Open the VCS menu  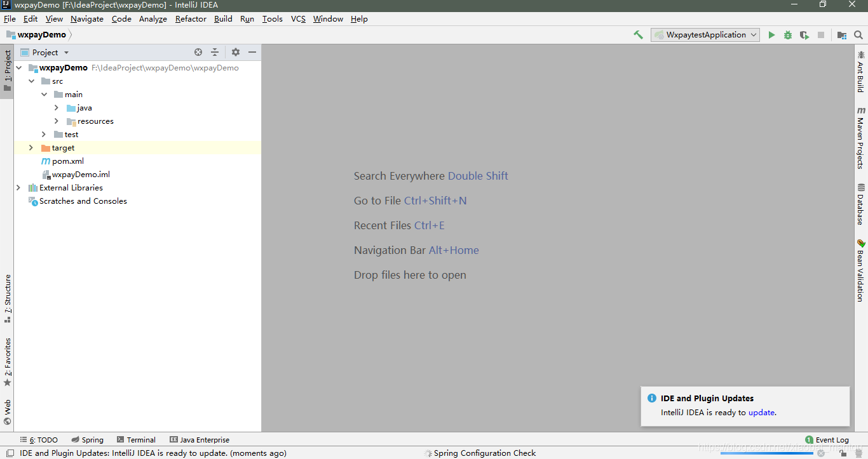point(298,19)
